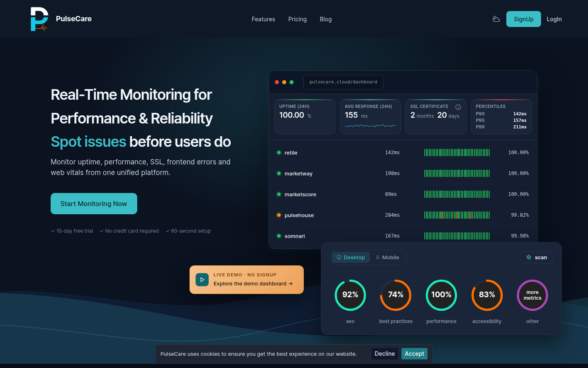Click the somnari green status dot
This screenshot has height=368, width=588.
pos(279,236)
